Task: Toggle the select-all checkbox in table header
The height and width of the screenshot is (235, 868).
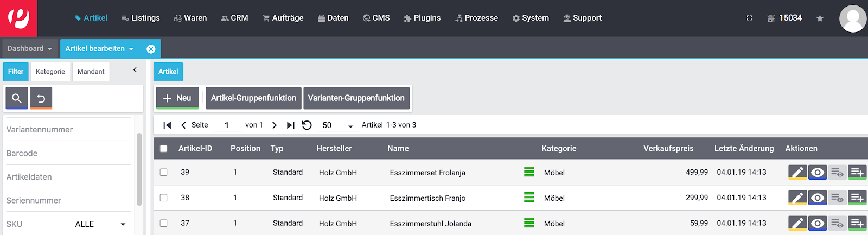Action: pos(163,149)
